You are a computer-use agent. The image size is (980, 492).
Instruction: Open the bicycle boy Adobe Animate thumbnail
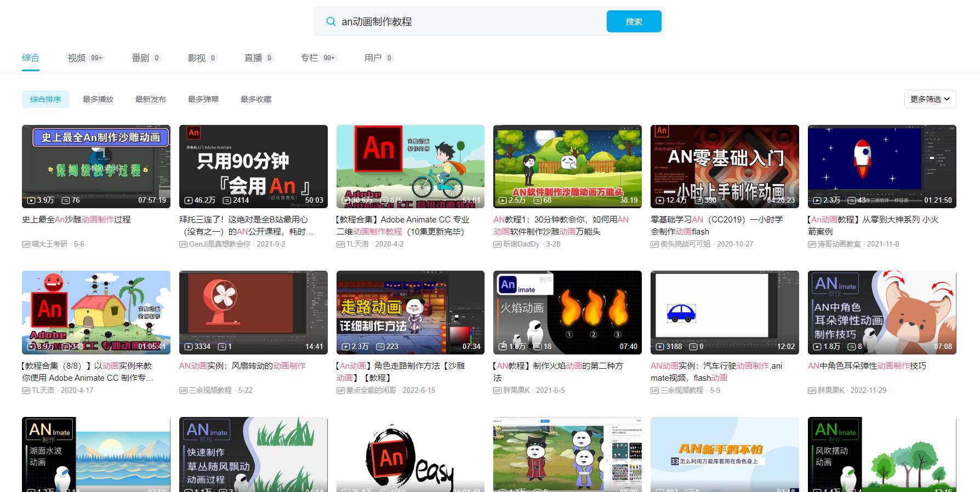coord(411,167)
